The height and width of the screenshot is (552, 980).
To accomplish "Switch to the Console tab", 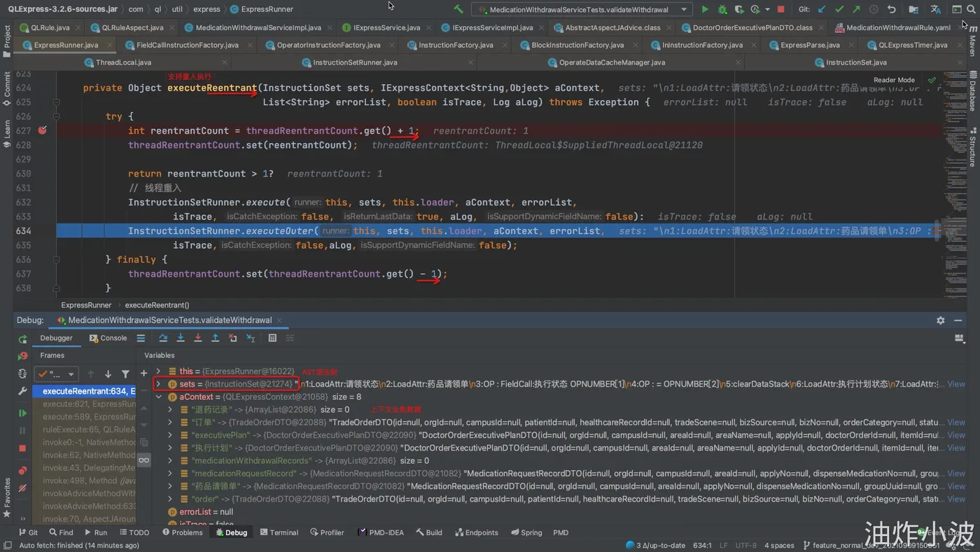I will (x=108, y=338).
